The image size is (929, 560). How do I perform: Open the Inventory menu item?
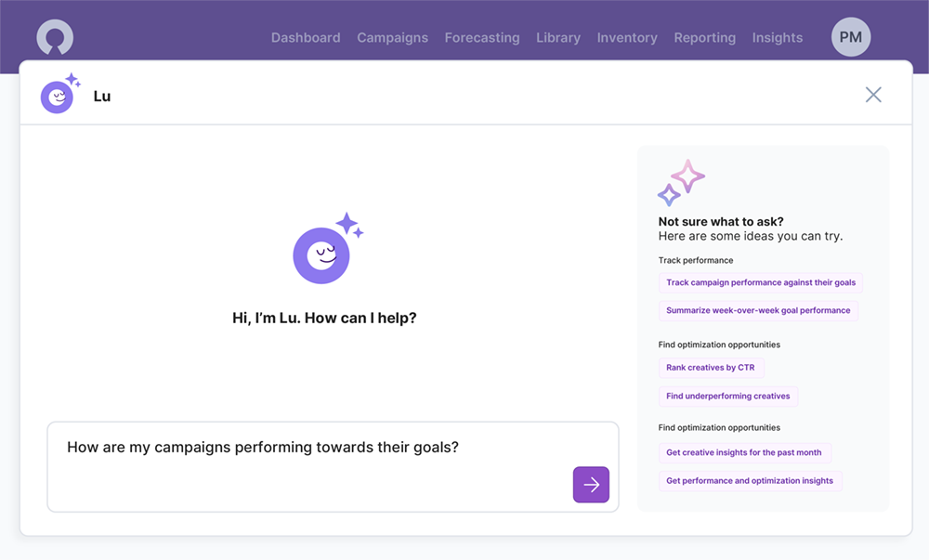(x=627, y=38)
